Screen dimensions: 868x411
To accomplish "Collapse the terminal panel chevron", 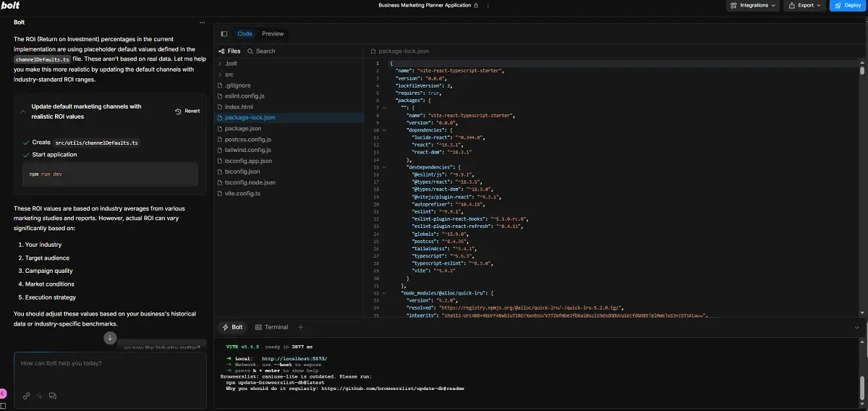I will [x=856, y=327].
